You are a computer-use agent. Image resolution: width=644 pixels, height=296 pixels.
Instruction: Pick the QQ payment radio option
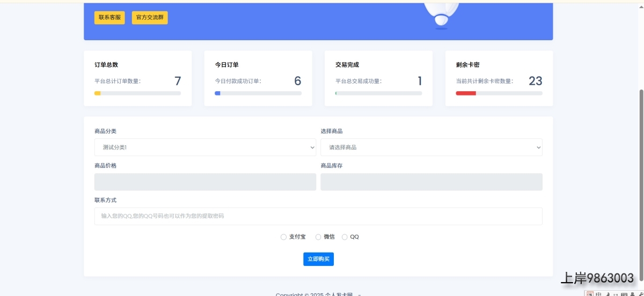coord(345,237)
